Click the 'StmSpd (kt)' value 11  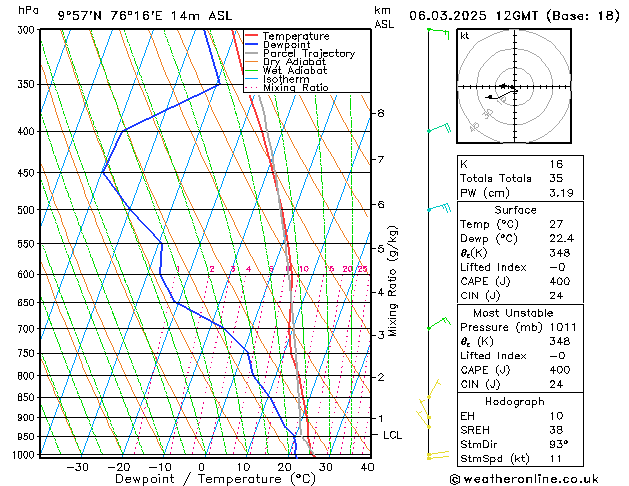click(x=555, y=459)
